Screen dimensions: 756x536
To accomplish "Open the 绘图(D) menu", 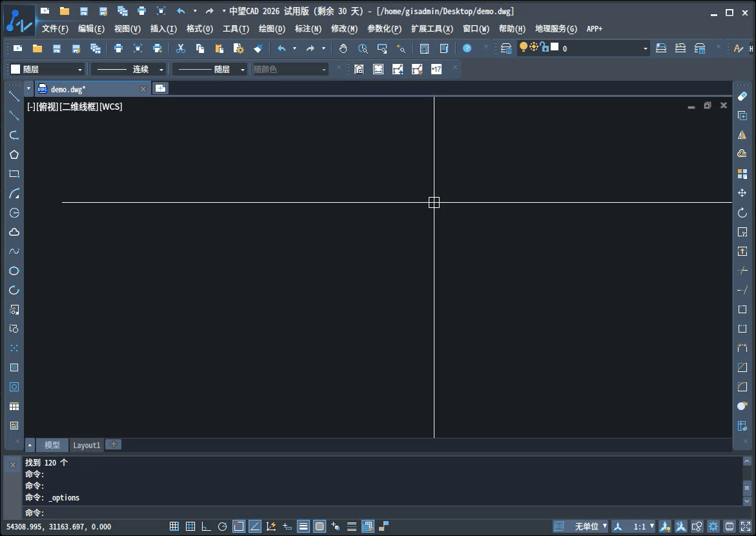I will click(272, 29).
